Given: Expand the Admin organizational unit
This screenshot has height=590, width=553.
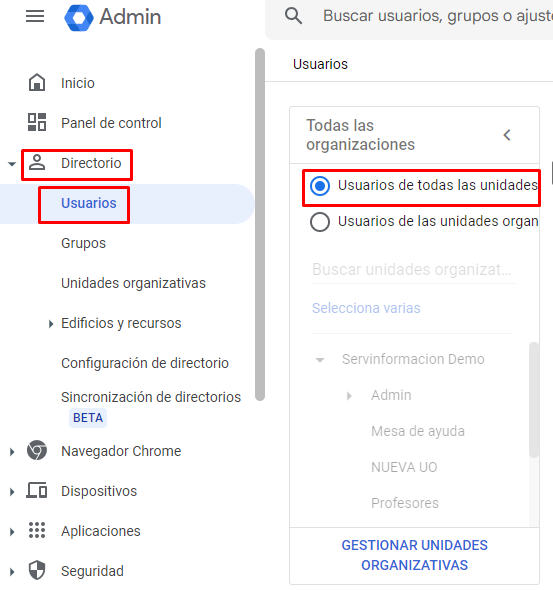Looking at the screenshot, I should click(349, 395).
